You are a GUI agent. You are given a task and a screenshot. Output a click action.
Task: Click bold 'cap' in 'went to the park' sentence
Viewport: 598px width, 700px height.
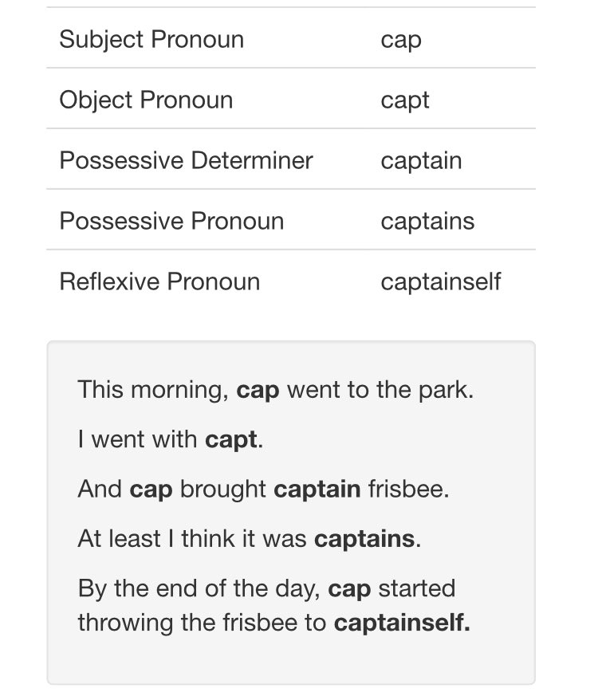(258, 390)
